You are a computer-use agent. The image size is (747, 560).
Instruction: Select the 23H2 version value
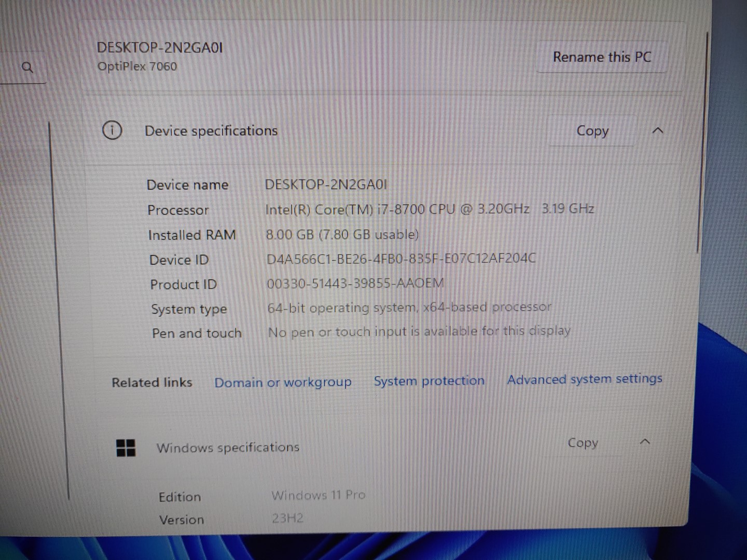pos(288,518)
